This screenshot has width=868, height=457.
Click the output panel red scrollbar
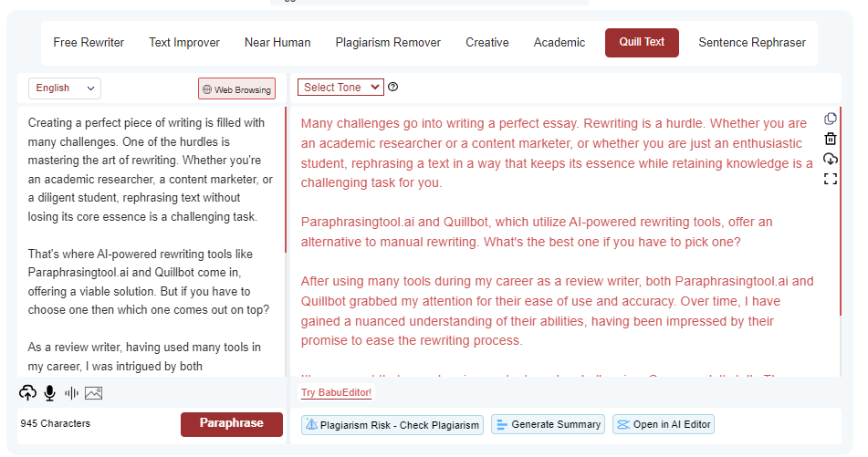click(x=840, y=212)
